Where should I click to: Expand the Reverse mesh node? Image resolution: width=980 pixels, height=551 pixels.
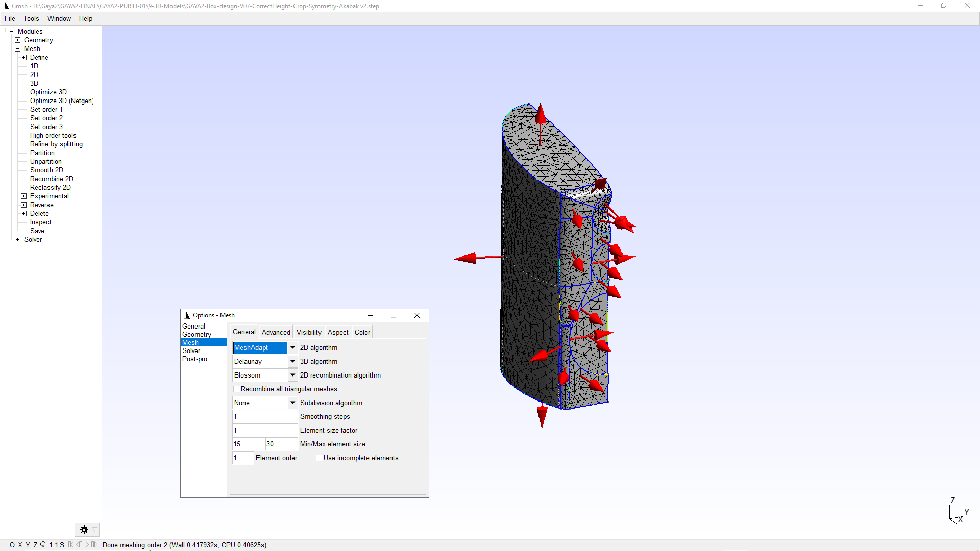point(23,205)
